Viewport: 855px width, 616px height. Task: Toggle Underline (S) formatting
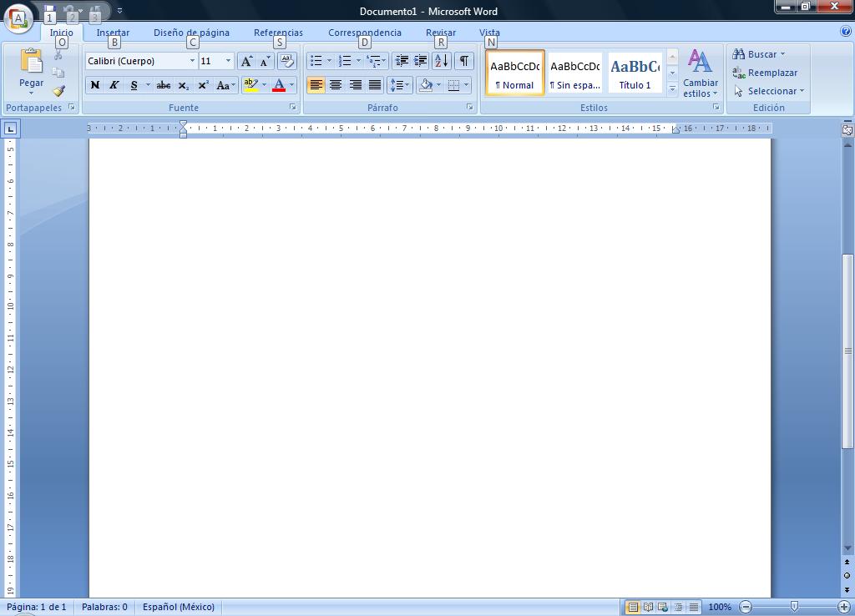(134, 86)
